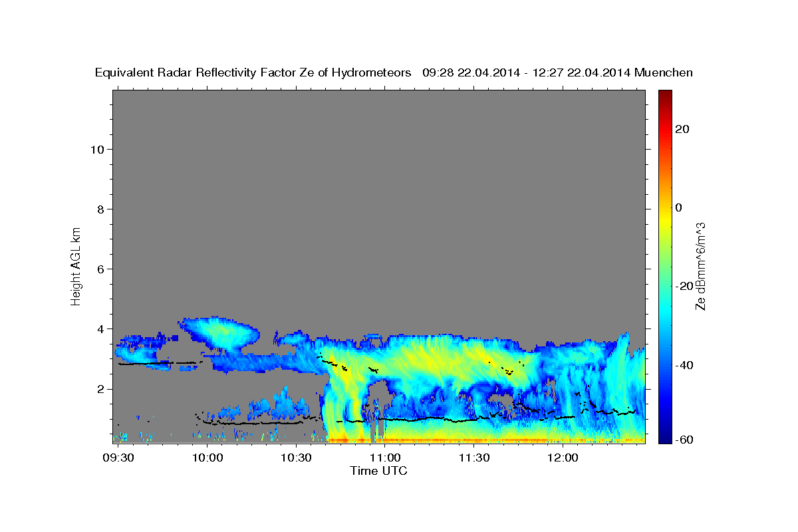Click the height tick label '10'
Screen dimensions: 798x532
(x=96, y=149)
